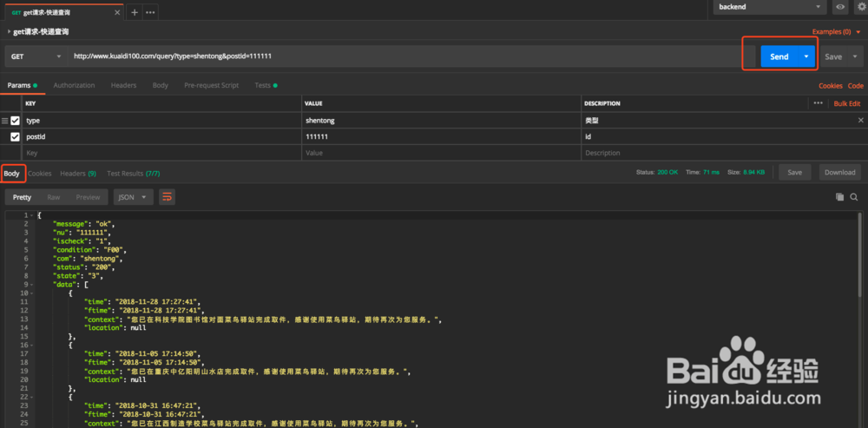Collapse JSON object at line 22
Screen dimensions: 868x428
(x=32, y=397)
